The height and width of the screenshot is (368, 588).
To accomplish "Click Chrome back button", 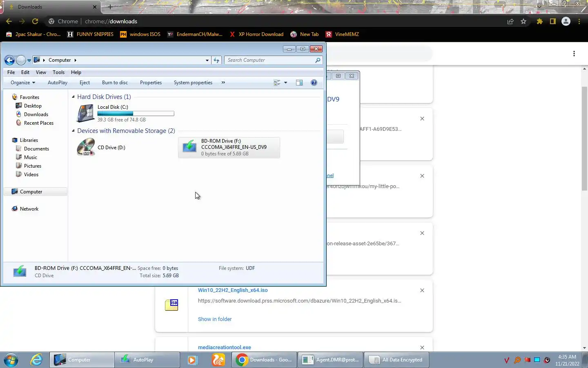I will pos(9,21).
